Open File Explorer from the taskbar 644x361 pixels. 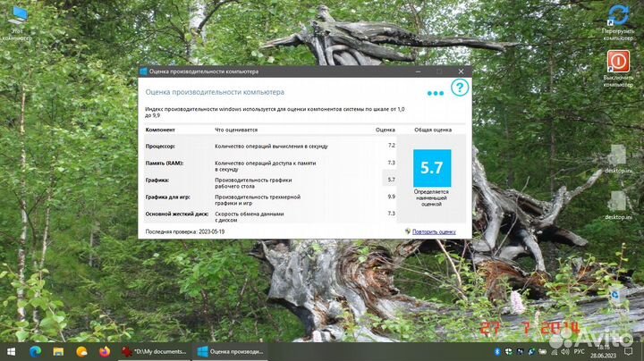click(58, 351)
